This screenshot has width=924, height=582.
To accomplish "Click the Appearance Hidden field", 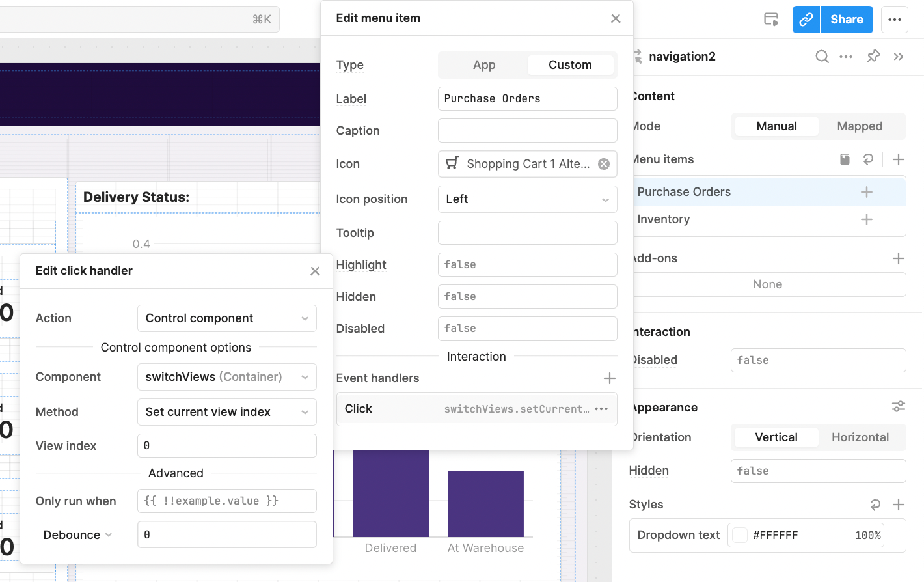I will 818,471.
